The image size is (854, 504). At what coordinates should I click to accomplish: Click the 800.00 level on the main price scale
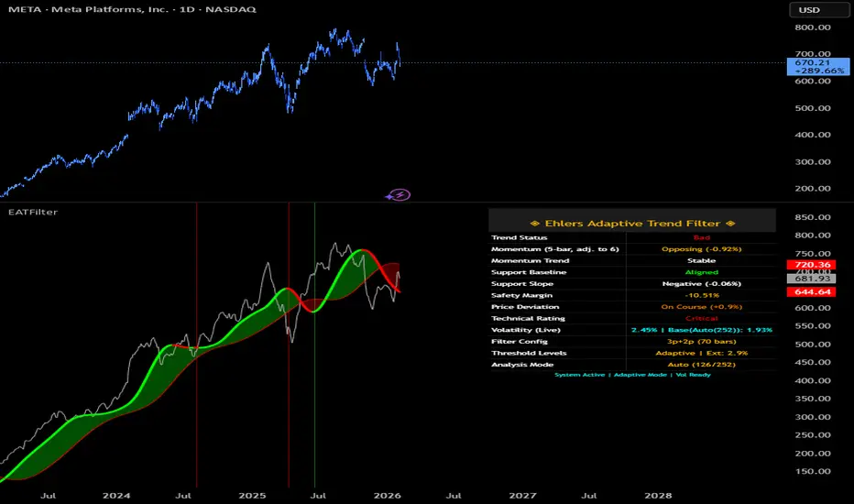click(811, 27)
